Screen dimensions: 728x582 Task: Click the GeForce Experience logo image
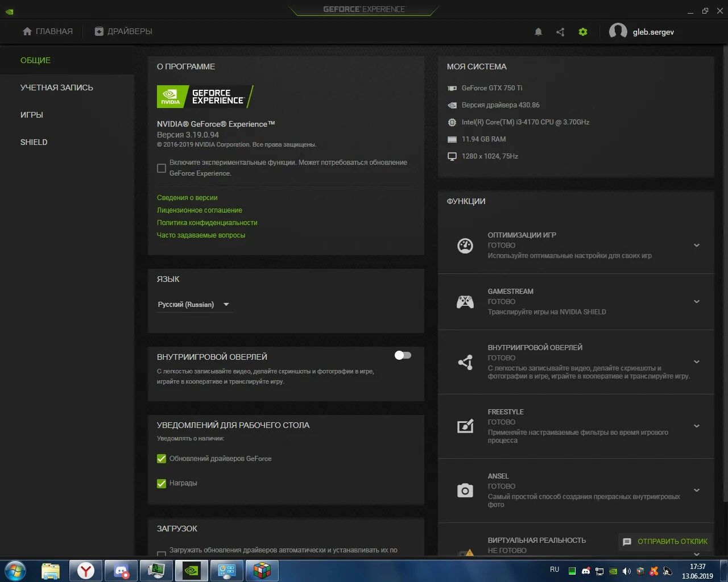point(205,97)
